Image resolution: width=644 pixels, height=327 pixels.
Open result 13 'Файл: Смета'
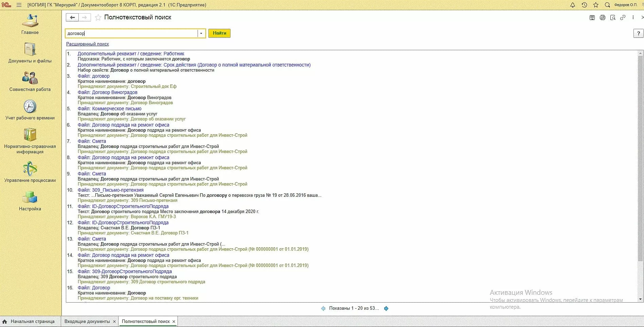pyautogui.click(x=92, y=239)
